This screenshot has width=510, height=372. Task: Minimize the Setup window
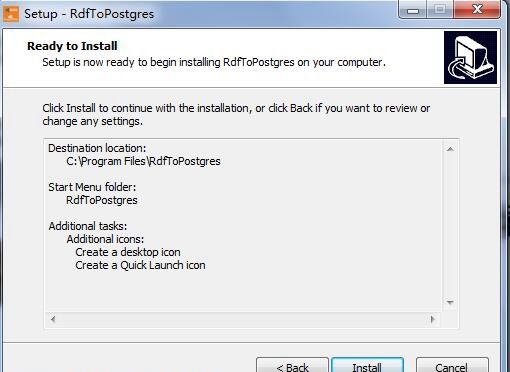pyautogui.click(x=413, y=10)
